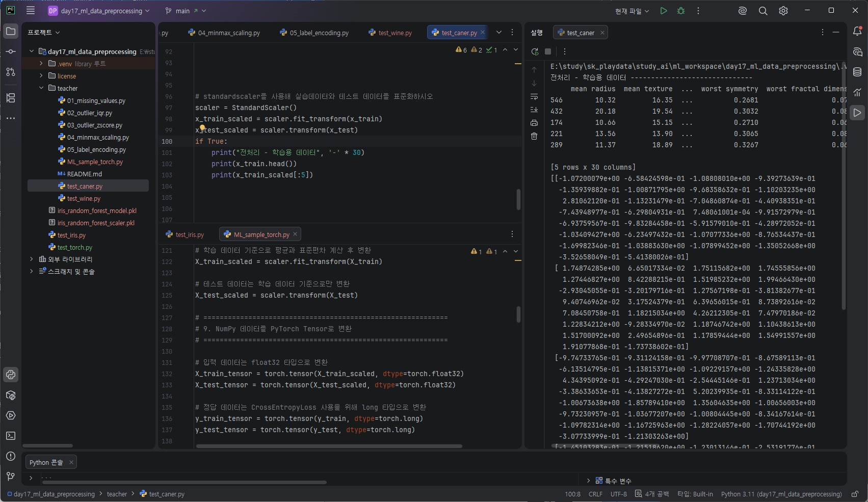This screenshot has height=502, width=868.
Task: Switch to the 04_minmax_scaling.py tab
Action: [x=224, y=33]
